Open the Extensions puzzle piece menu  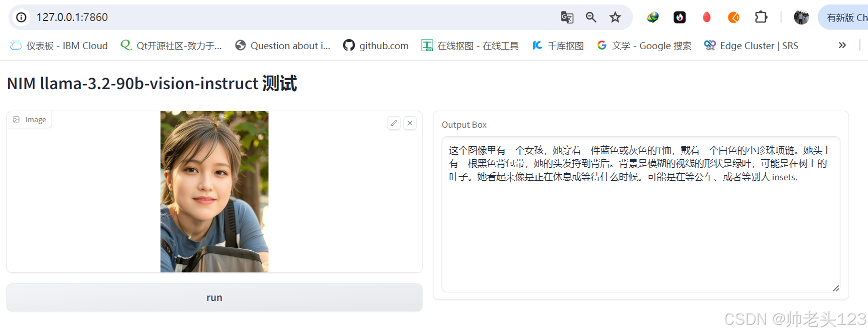tap(761, 18)
